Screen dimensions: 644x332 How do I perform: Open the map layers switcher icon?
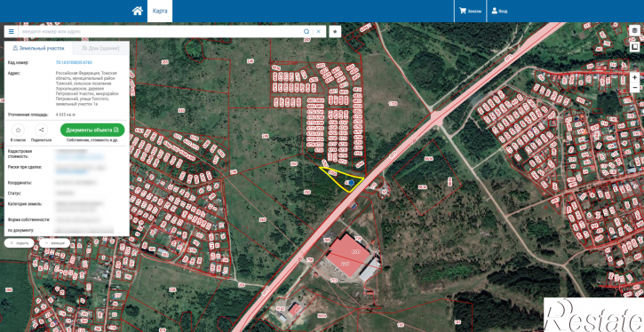635,30
